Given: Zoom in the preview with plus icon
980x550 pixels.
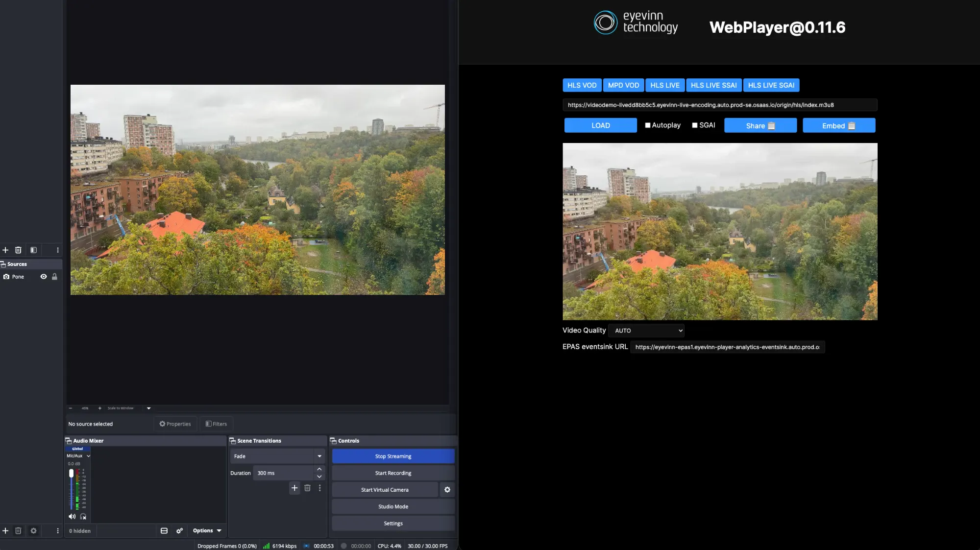Looking at the screenshot, I should (99, 408).
